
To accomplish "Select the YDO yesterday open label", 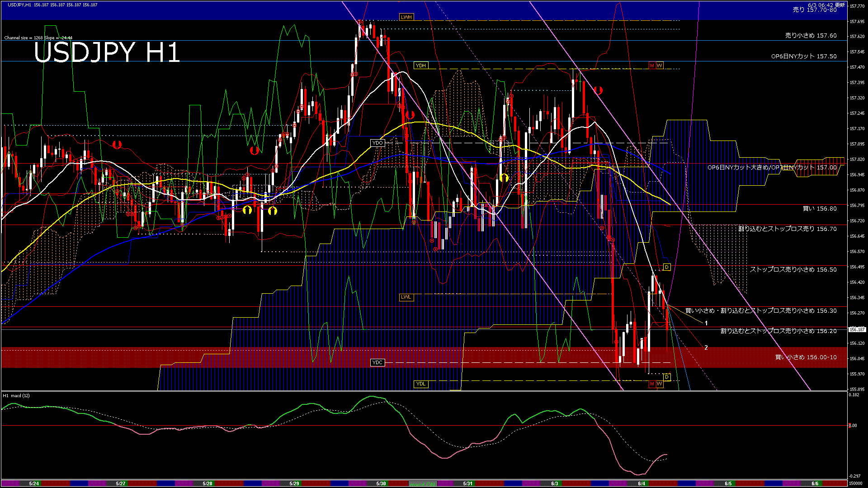I will tap(377, 143).
